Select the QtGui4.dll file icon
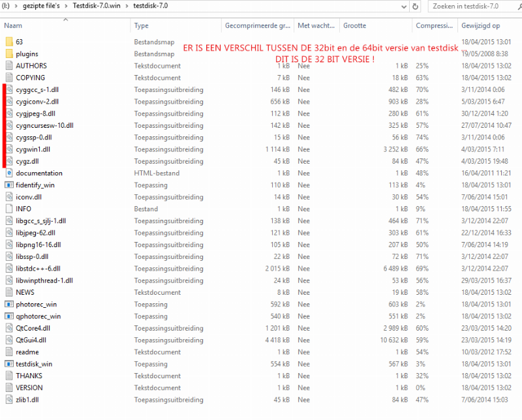The width and height of the screenshot is (522, 420). point(9,340)
